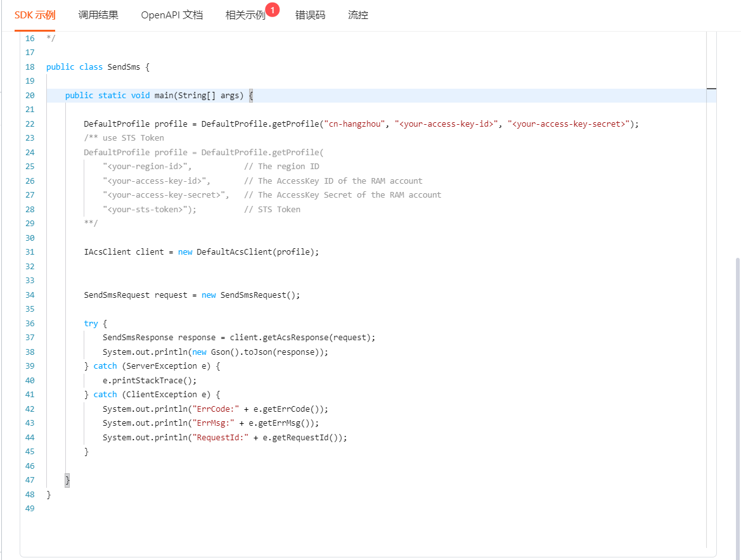Click line number 16 in the gutter
Screen dimensions: 741x560
tap(30, 39)
